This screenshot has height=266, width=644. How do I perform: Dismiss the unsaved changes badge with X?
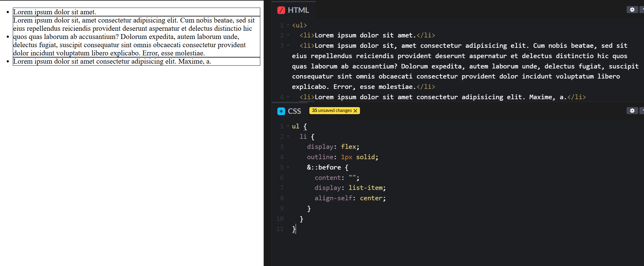tap(355, 111)
